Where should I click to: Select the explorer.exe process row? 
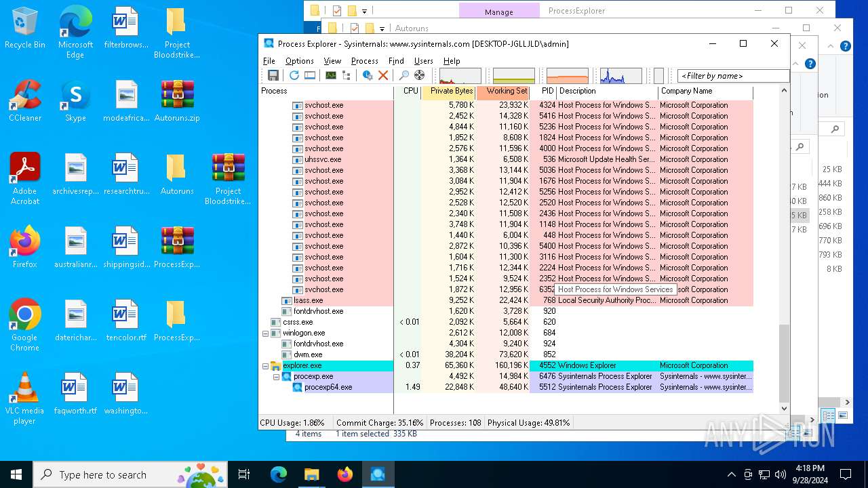click(x=506, y=365)
